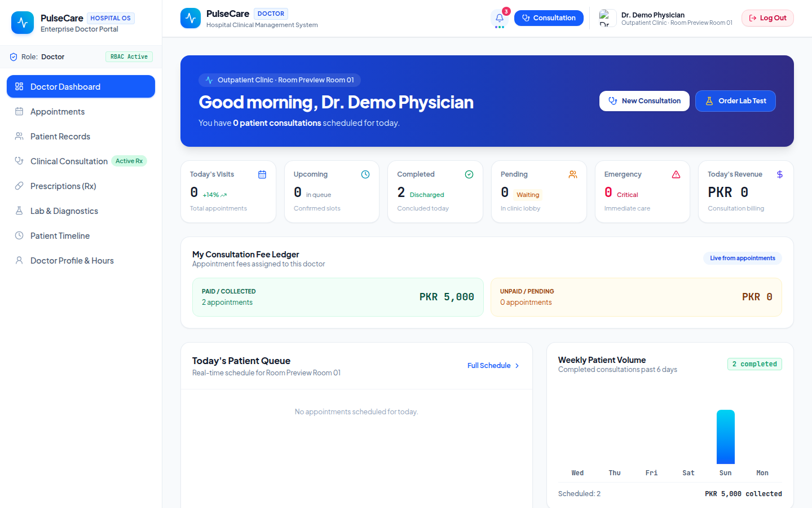Click the Sun bar in Weekly Patient Volume chart
The height and width of the screenshot is (508, 812).
(x=725, y=437)
